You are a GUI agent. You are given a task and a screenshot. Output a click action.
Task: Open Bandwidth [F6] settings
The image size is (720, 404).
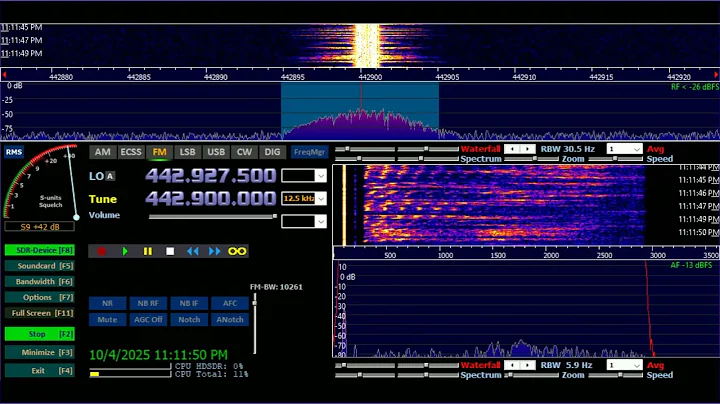(x=39, y=281)
